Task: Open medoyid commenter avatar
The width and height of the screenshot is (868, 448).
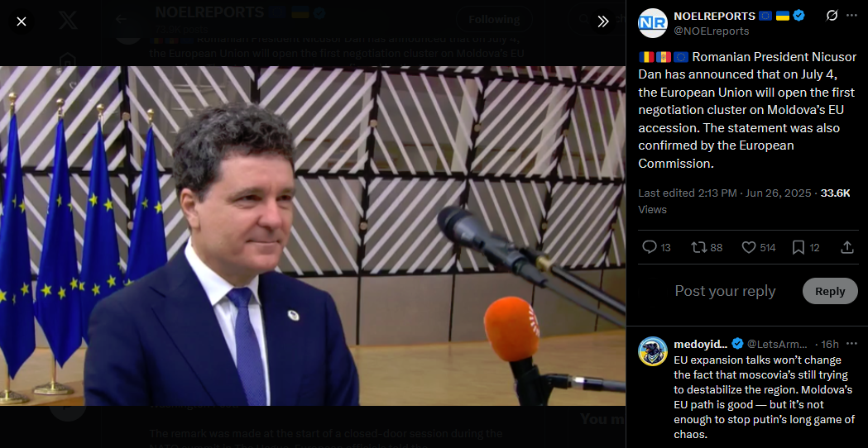Action: pos(653,351)
